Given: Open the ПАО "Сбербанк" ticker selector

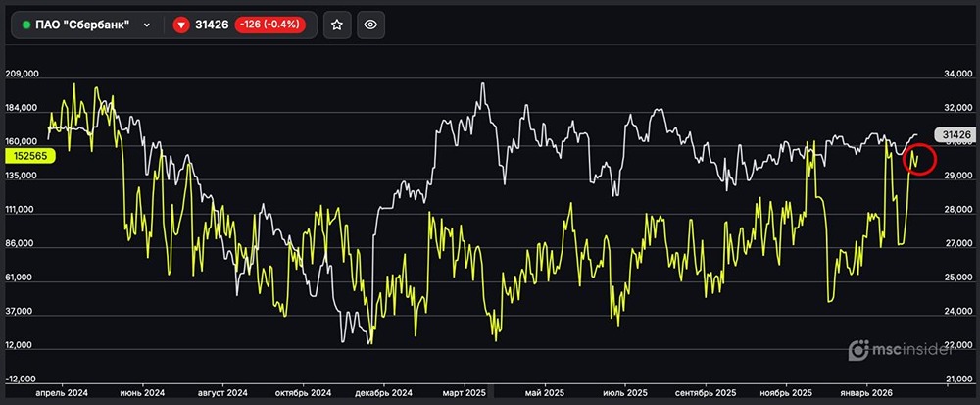Looking at the screenshot, I should tap(87, 25).
